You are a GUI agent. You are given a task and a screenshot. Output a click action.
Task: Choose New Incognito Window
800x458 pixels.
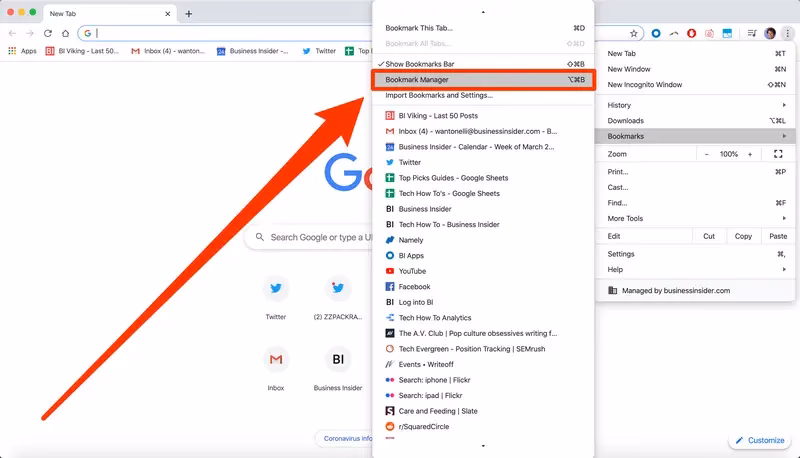point(695,85)
